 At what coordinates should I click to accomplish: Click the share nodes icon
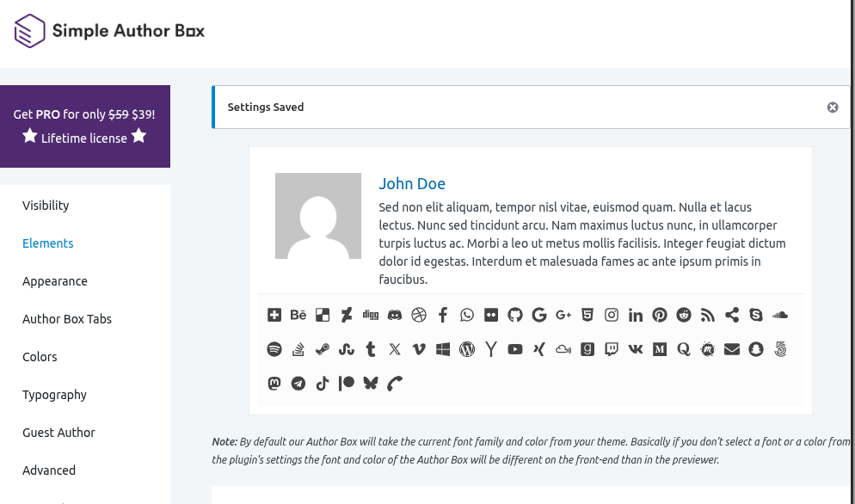732,315
